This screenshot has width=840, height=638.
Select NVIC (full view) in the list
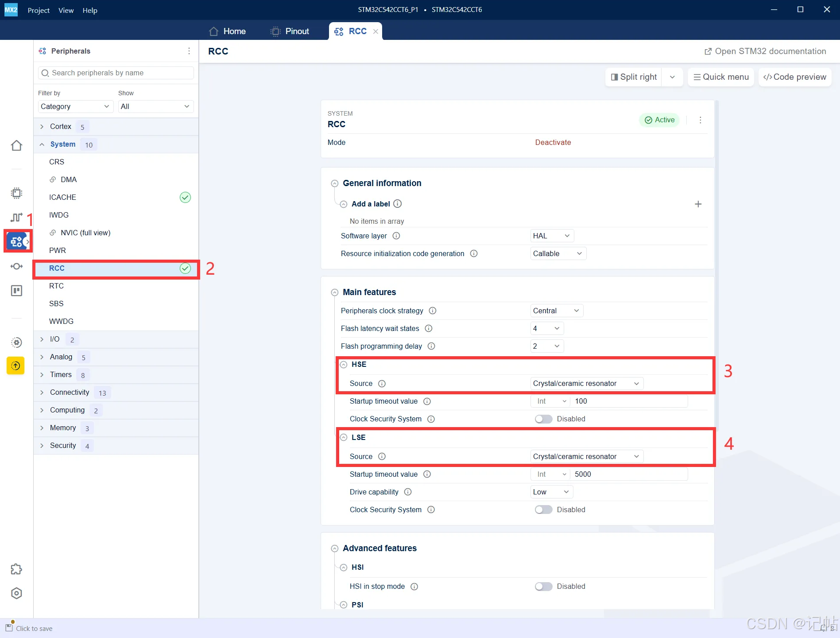pyautogui.click(x=116, y=233)
